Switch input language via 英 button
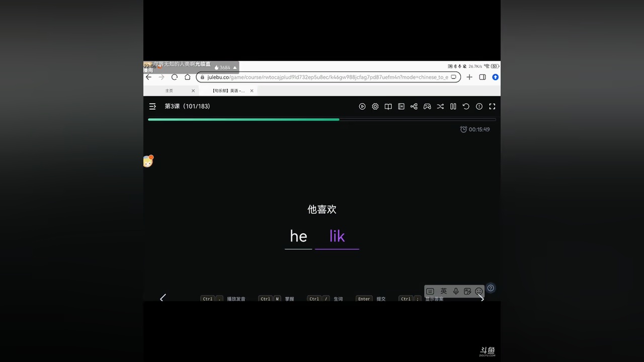The height and width of the screenshot is (362, 644). [443, 291]
